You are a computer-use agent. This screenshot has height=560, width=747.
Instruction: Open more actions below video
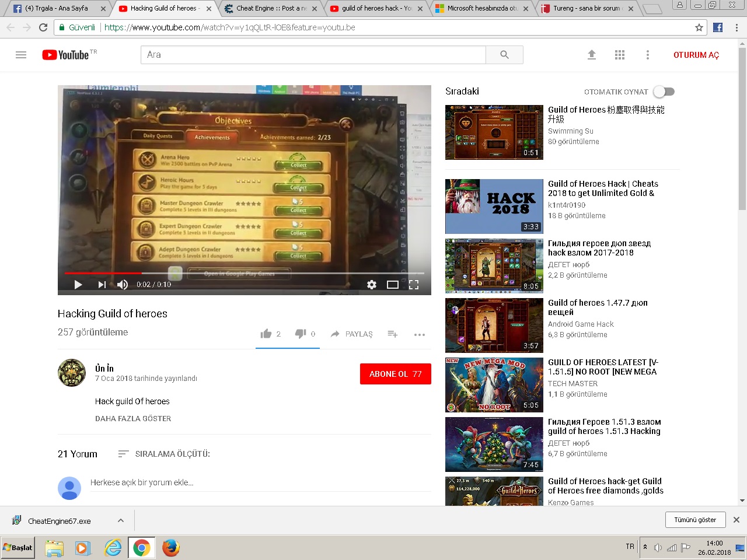coord(419,335)
